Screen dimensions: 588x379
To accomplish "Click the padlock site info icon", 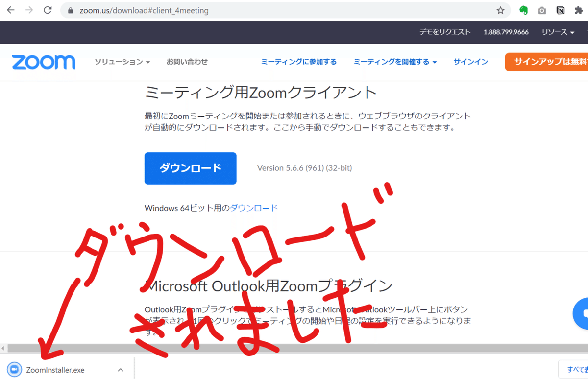I will pos(70,10).
